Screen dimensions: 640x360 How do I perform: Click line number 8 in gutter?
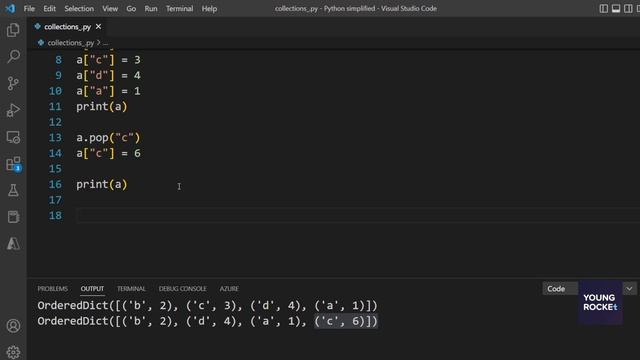click(58, 60)
